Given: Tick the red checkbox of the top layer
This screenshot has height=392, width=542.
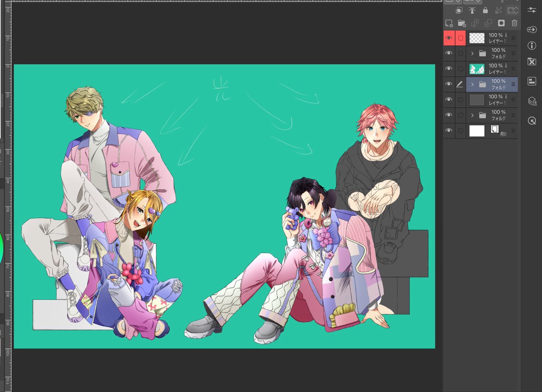Looking at the screenshot, I should pyautogui.click(x=460, y=38).
